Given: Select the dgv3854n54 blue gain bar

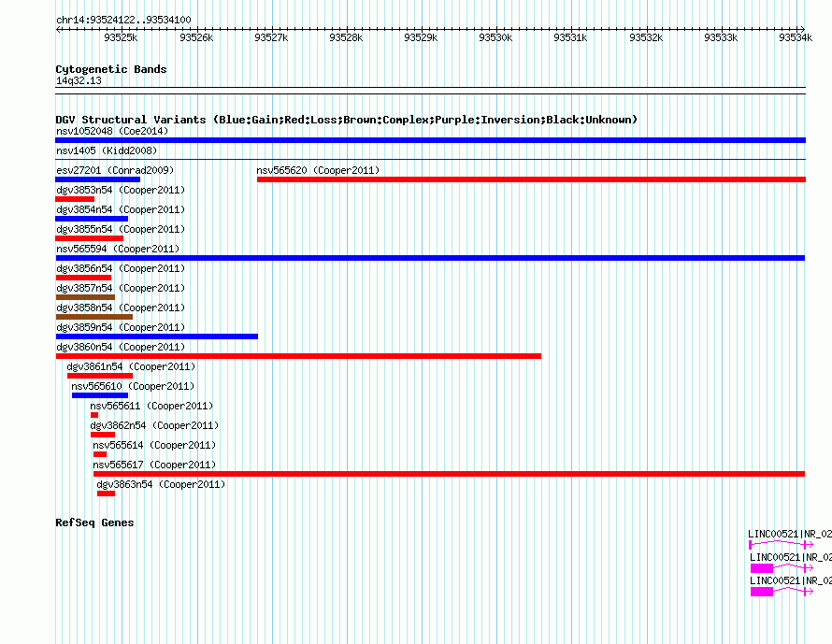Looking at the screenshot, I should click(x=92, y=219).
